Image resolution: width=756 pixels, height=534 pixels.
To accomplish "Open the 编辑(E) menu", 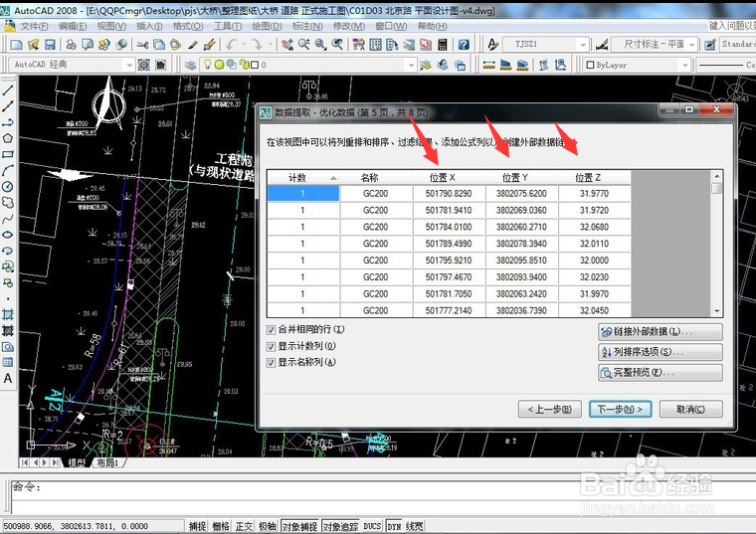I will point(73,26).
